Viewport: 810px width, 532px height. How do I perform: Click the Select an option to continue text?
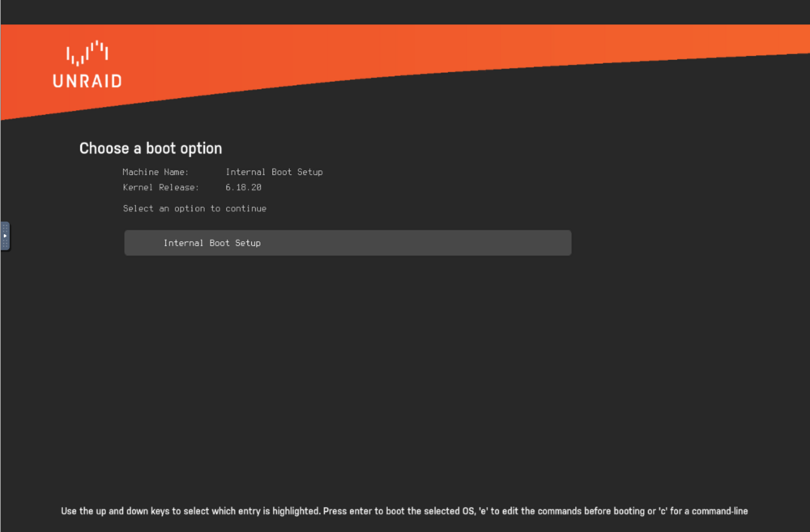194,209
